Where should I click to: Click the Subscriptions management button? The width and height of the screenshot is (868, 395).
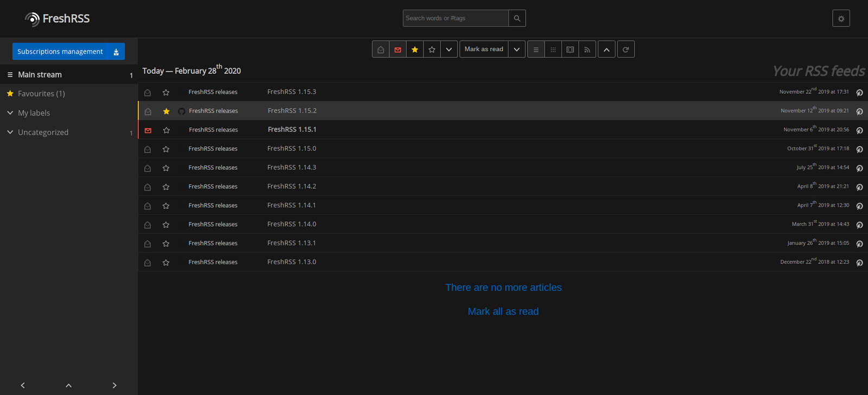click(x=60, y=52)
